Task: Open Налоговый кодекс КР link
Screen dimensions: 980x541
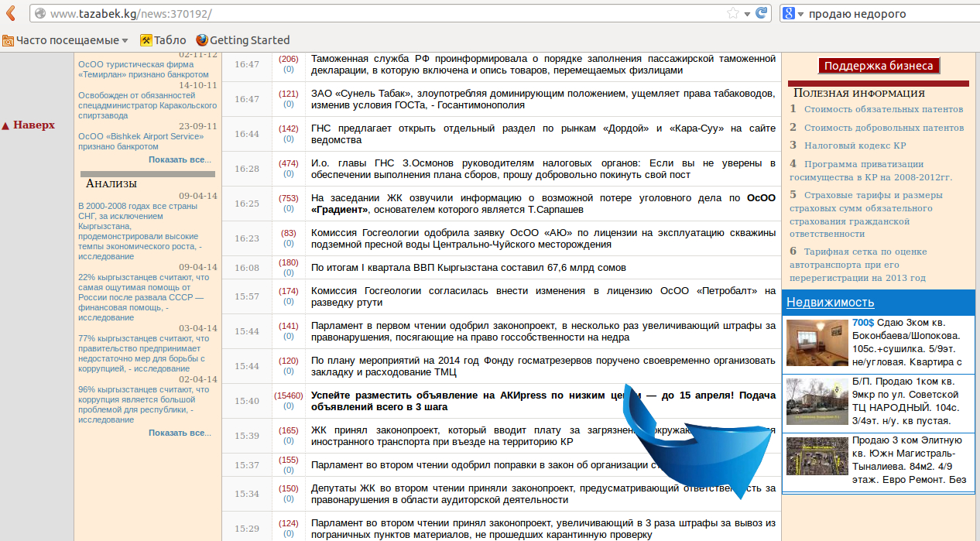Action: (x=855, y=146)
